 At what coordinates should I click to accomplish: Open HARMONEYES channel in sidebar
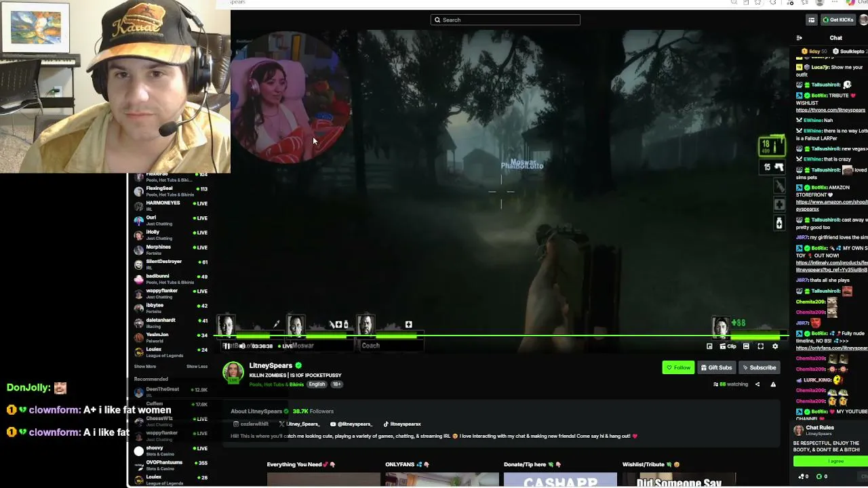[171, 205]
